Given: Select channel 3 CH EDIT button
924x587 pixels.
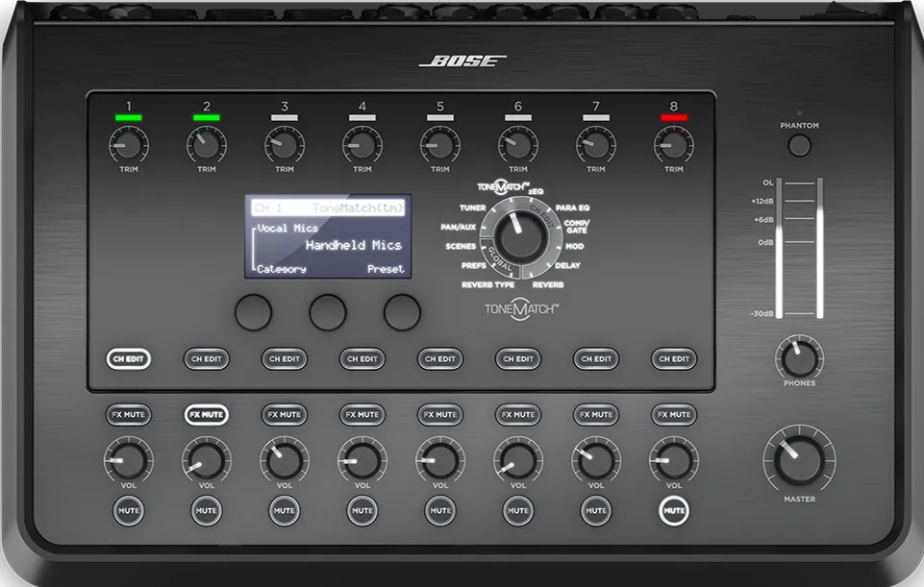Looking at the screenshot, I should click(284, 358).
